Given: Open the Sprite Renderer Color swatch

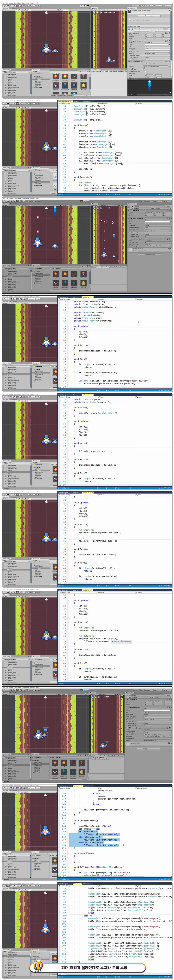Looking at the screenshot, I should [157, 44].
